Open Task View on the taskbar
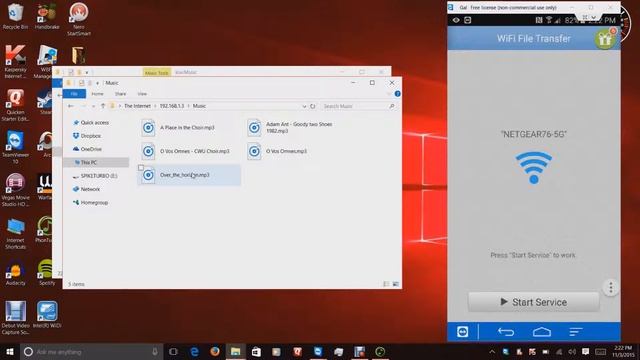 pyautogui.click(x=173, y=351)
